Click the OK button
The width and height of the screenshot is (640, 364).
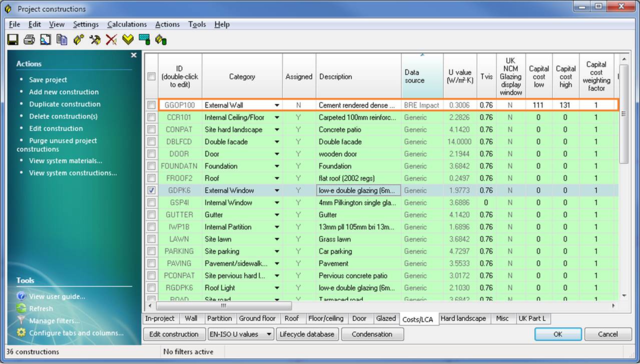click(x=558, y=334)
